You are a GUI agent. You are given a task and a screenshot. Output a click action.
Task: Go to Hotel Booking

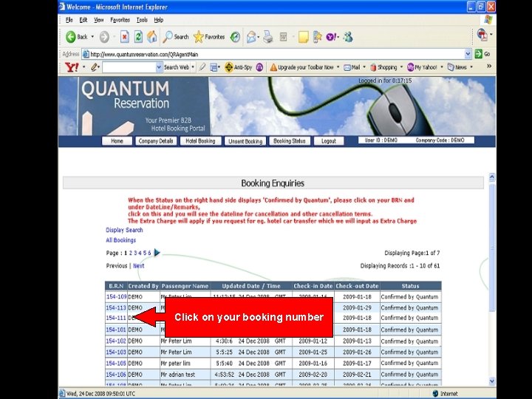click(x=200, y=141)
